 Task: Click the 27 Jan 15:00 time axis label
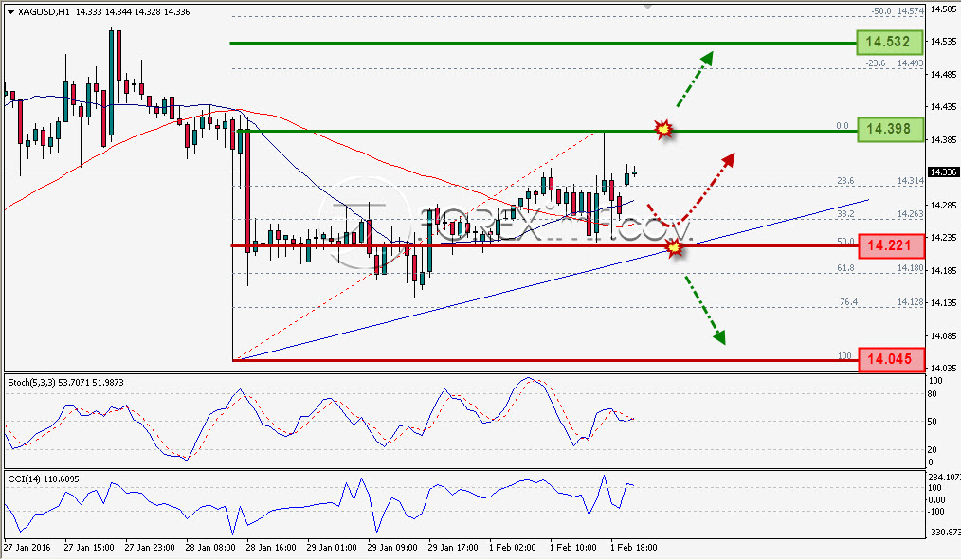[x=89, y=547]
